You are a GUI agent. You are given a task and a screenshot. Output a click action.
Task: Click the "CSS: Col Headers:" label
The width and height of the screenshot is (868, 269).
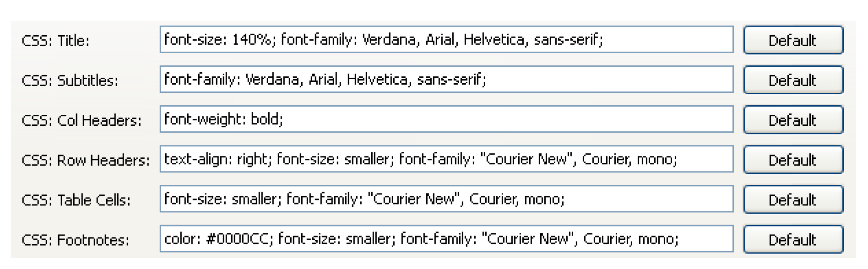click(81, 121)
